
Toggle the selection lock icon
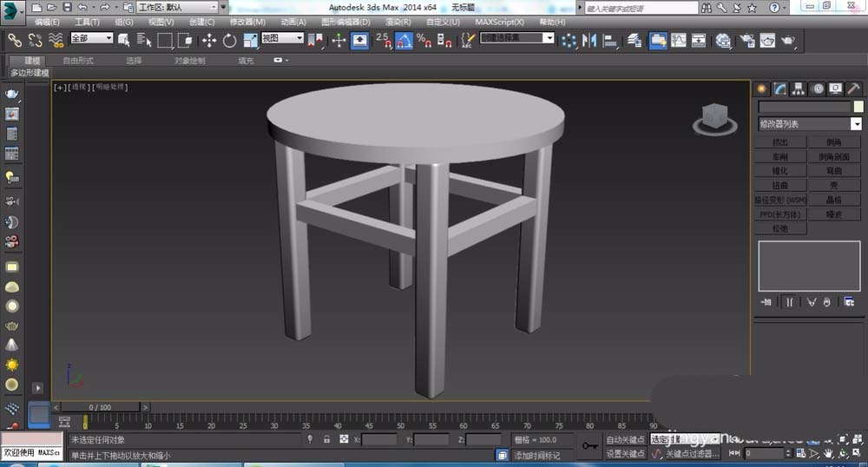327,440
